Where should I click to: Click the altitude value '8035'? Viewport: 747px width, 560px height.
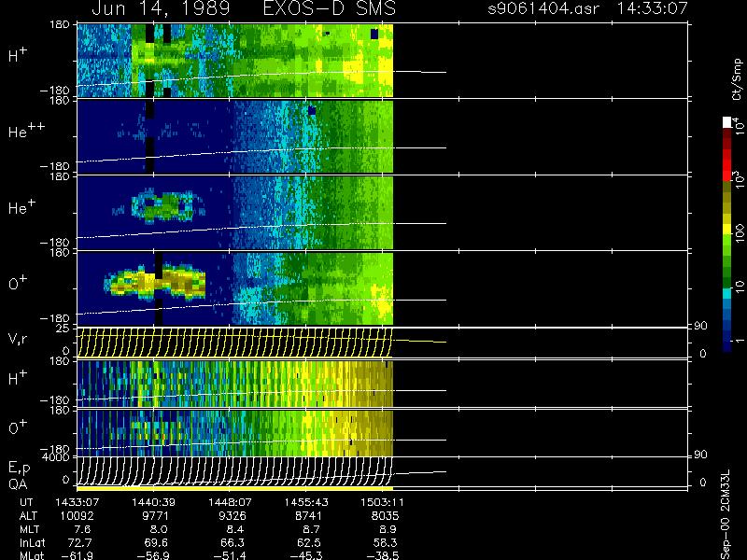383,516
